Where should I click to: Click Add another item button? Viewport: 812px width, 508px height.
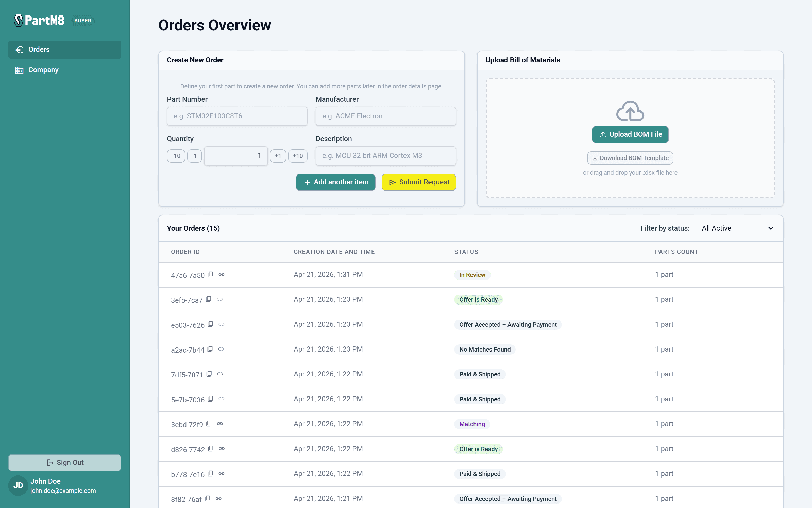335,182
